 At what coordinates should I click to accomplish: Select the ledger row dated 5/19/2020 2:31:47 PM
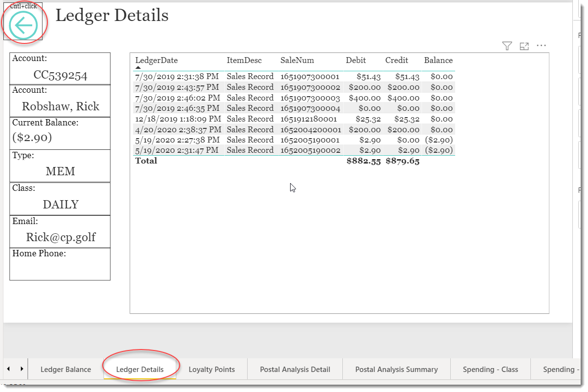tap(293, 150)
